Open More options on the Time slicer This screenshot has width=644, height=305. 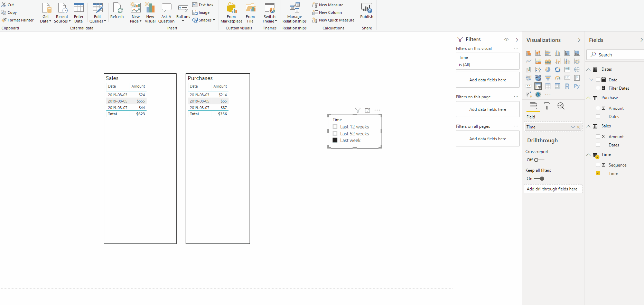pyautogui.click(x=377, y=110)
